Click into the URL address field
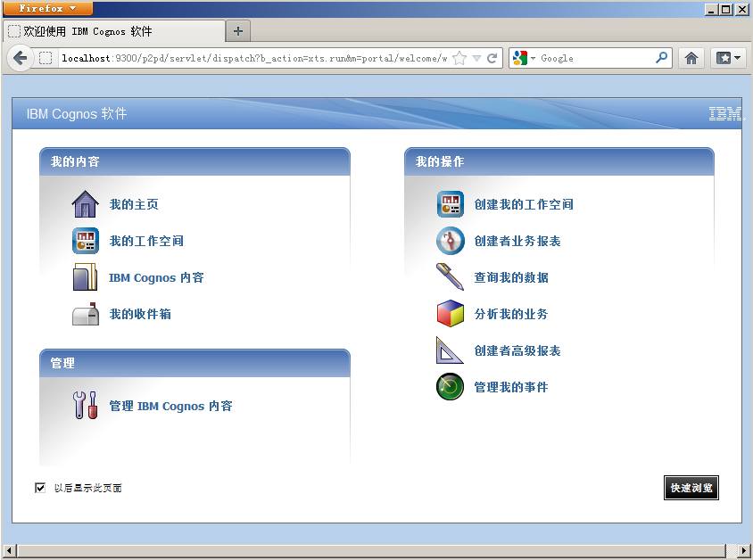Image resolution: width=753 pixels, height=560 pixels. point(254,58)
